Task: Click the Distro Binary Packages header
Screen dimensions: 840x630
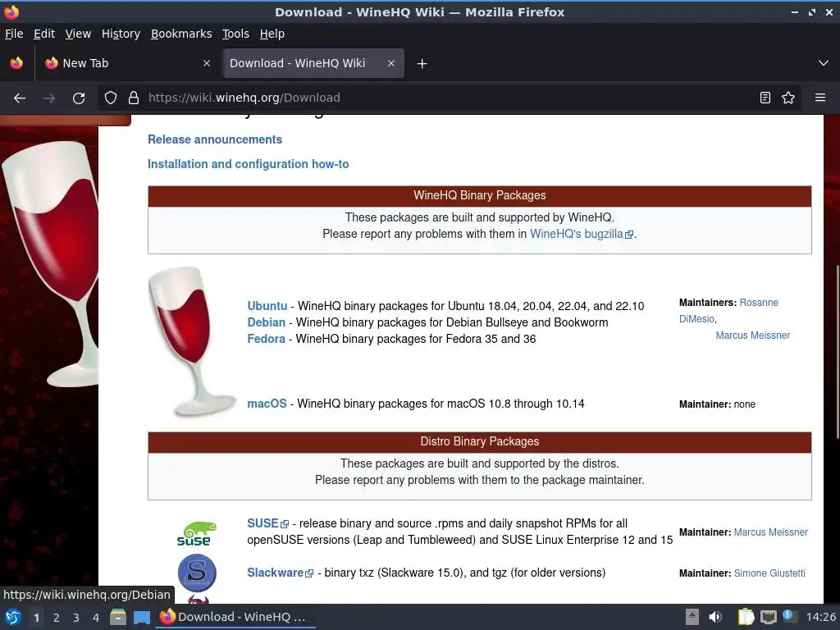Action: (x=479, y=441)
